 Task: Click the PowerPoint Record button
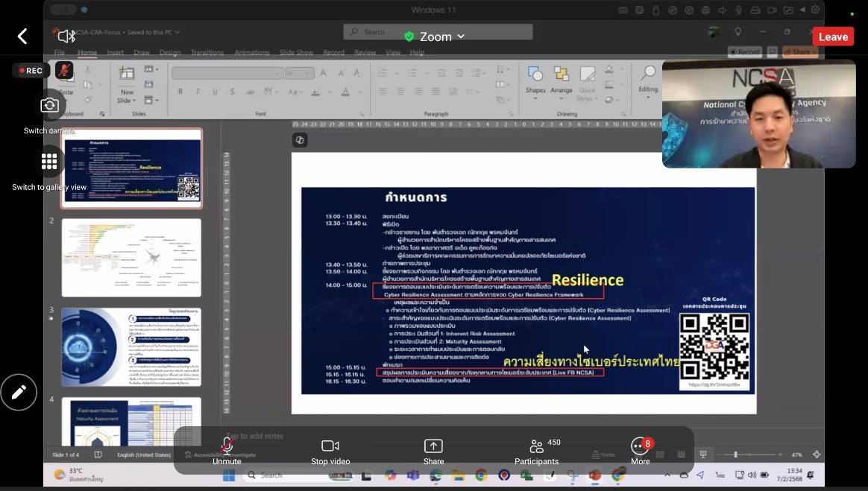(x=744, y=52)
